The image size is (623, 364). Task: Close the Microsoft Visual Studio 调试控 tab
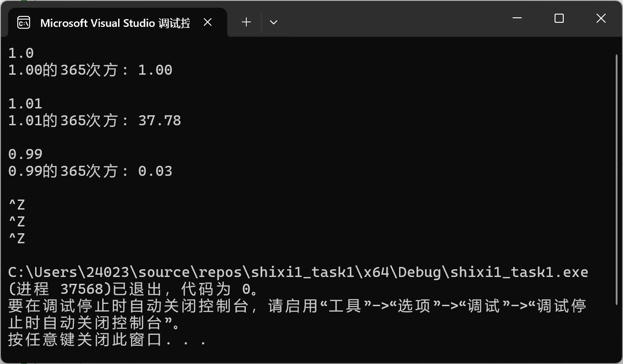pos(208,22)
